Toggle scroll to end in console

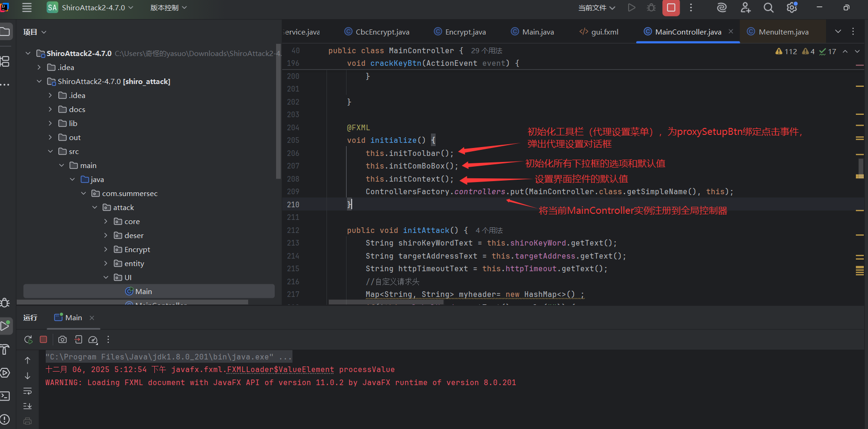pos(28,406)
